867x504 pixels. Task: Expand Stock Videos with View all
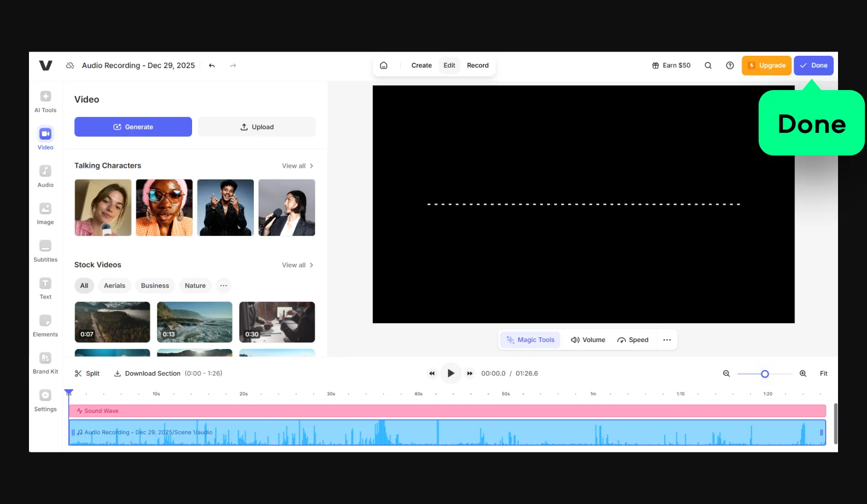[x=297, y=265]
